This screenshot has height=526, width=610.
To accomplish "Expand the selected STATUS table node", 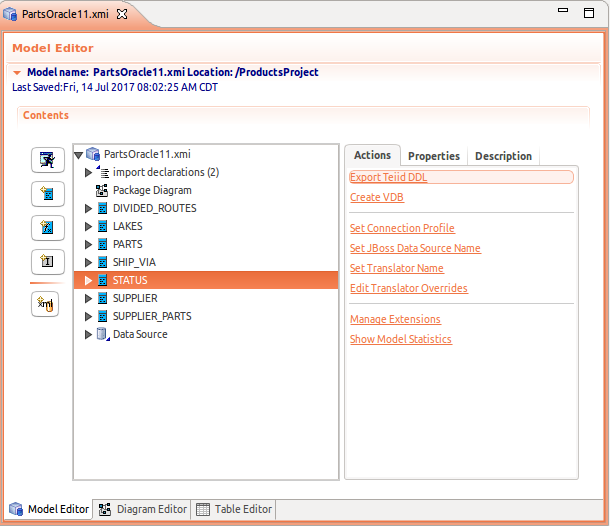I will pos(88,280).
